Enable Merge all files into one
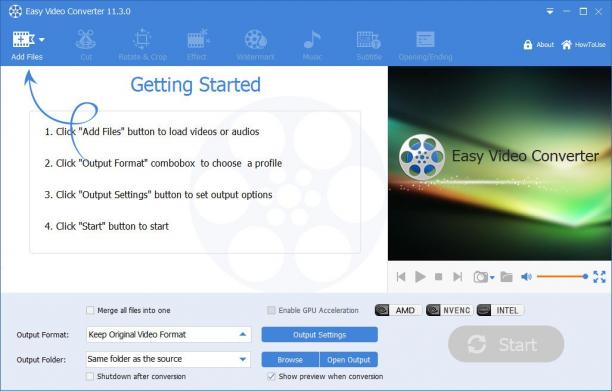The width and height of the screenshot is (612, 391). pos(90,310)
